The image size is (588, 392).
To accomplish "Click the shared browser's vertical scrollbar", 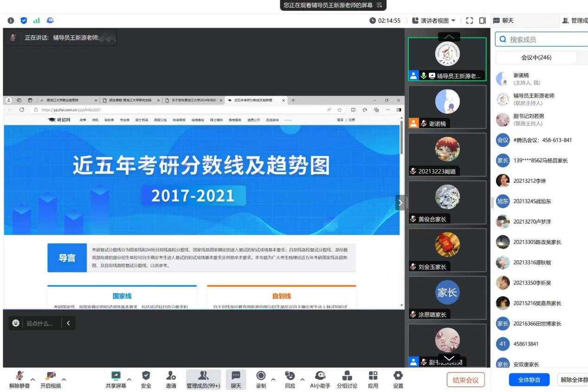I will click(402, 139).
